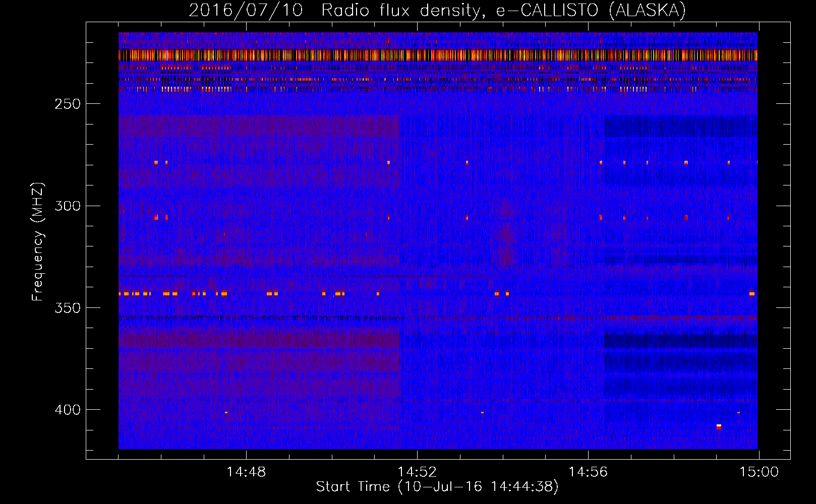Click the plot title 2016/07/10 Radio flux density
Image resolution: width=816 pixels, height=504 pixels.
(437, 10)
